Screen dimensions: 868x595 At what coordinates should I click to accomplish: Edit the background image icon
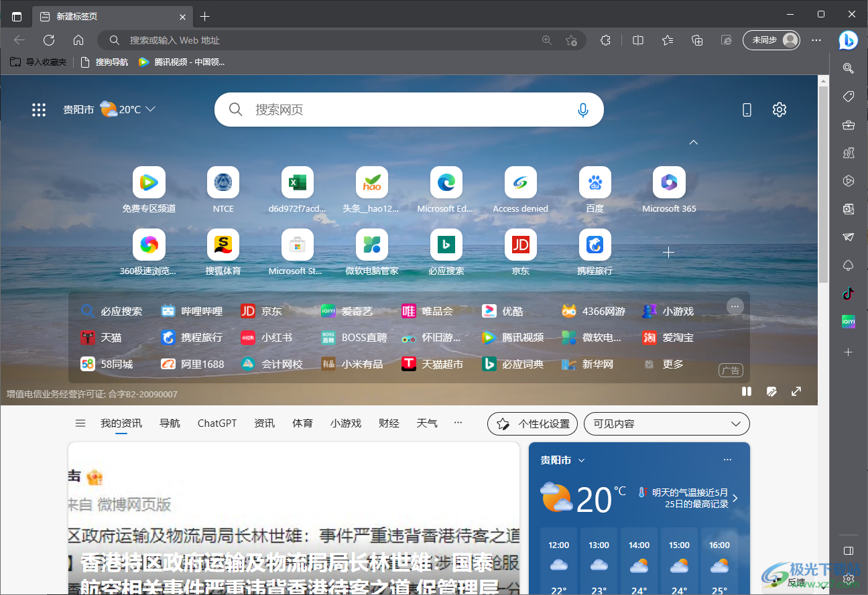771,391
